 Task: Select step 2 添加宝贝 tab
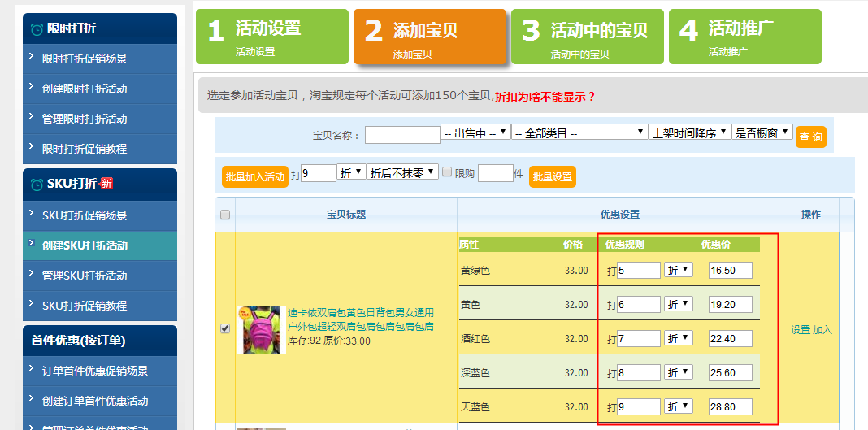tap(430, 37)
